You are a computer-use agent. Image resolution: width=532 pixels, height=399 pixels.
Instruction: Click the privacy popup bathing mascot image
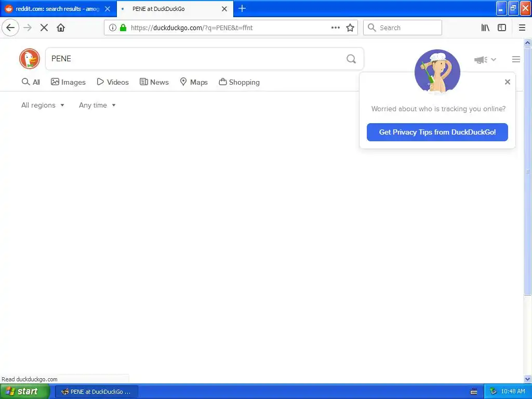pyautogui.click(x=437, y=72)
